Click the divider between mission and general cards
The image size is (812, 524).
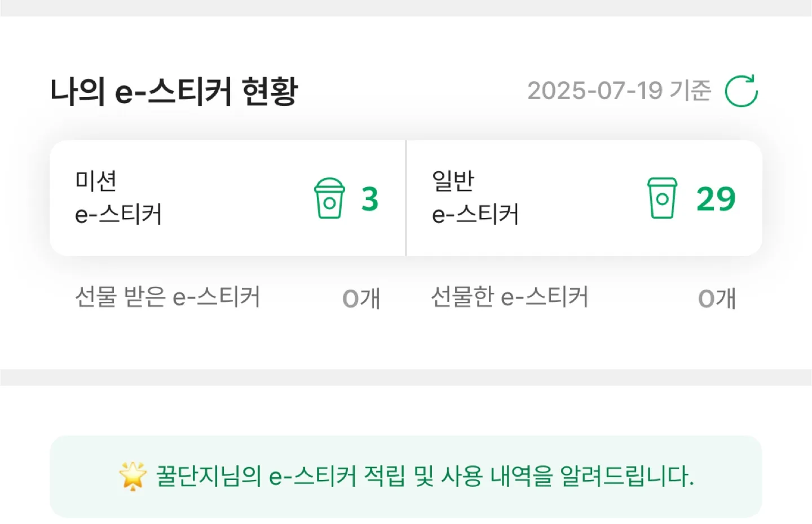coord(406,198)
